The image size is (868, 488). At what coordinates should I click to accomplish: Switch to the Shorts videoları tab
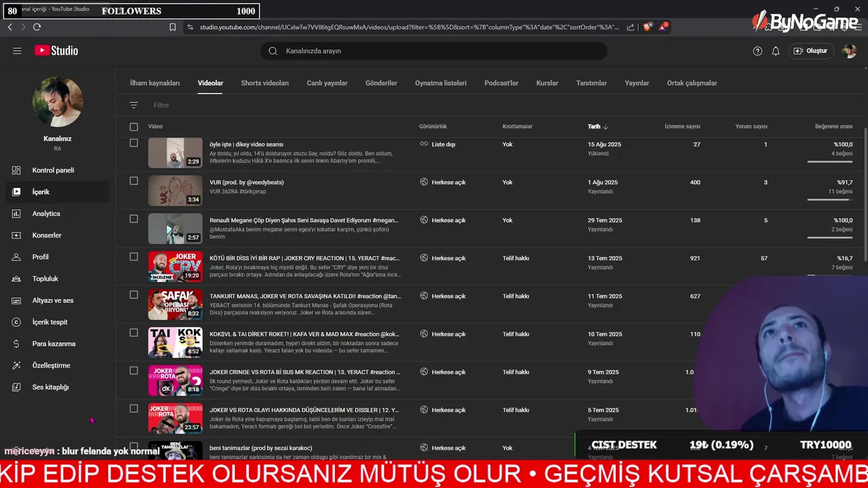tap(264, 83)
